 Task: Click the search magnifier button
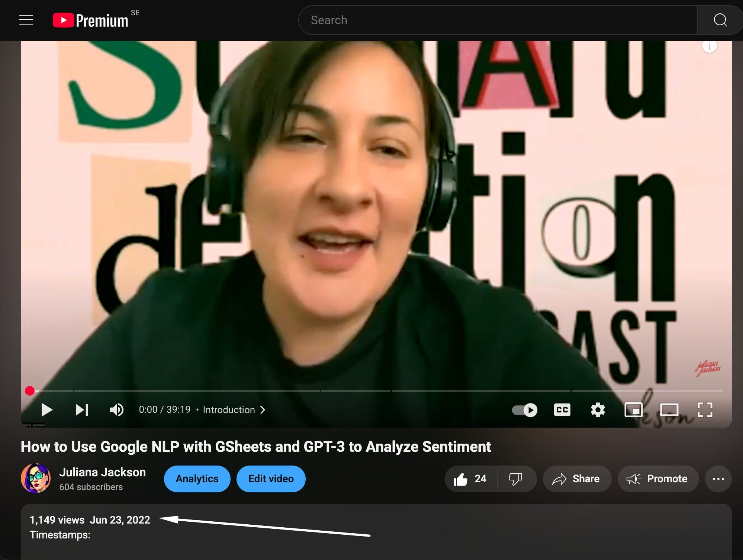pos(720,20)
